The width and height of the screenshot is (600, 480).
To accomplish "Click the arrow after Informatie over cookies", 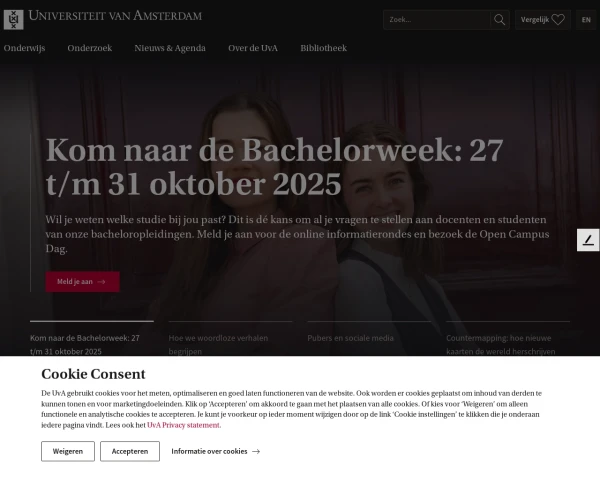I will (x=256, y=451).
